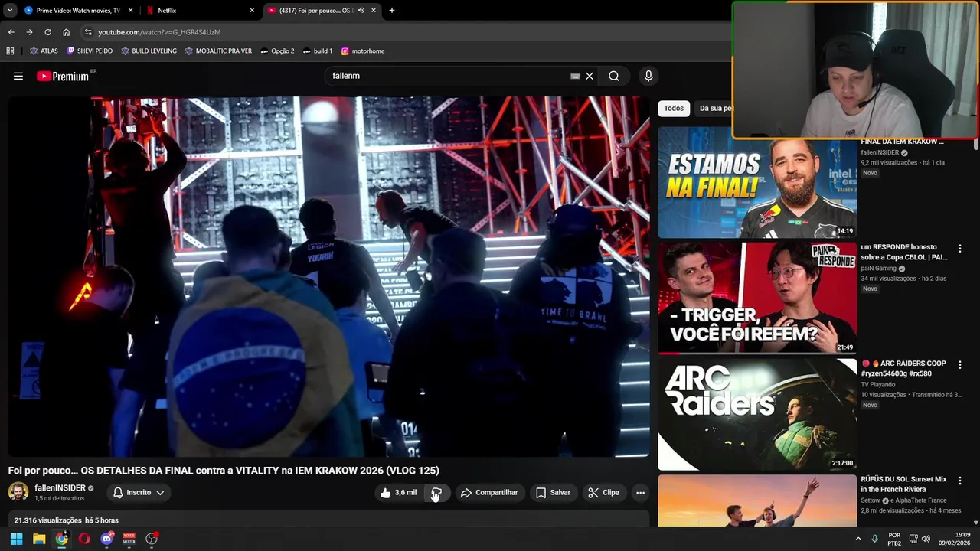Mute the YouTube tab via speaker icon

pyautogui.click(x=361, y=11)
